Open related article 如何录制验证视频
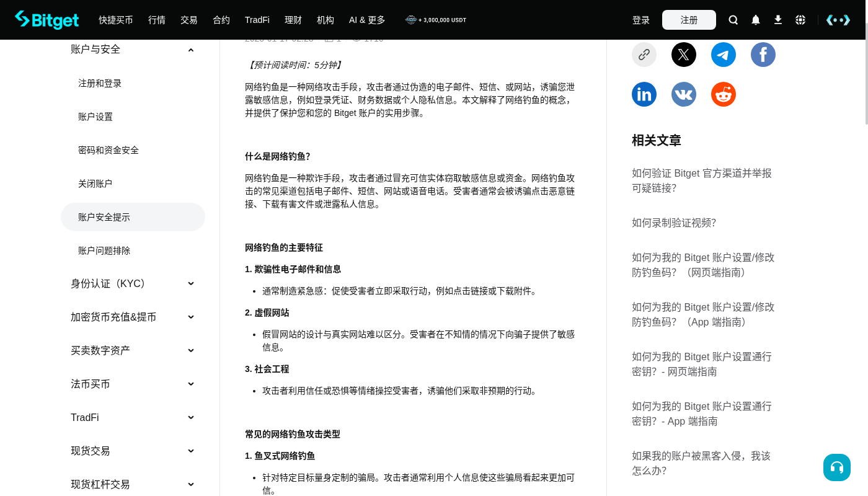Screen dimensions: 868x496 674,223
